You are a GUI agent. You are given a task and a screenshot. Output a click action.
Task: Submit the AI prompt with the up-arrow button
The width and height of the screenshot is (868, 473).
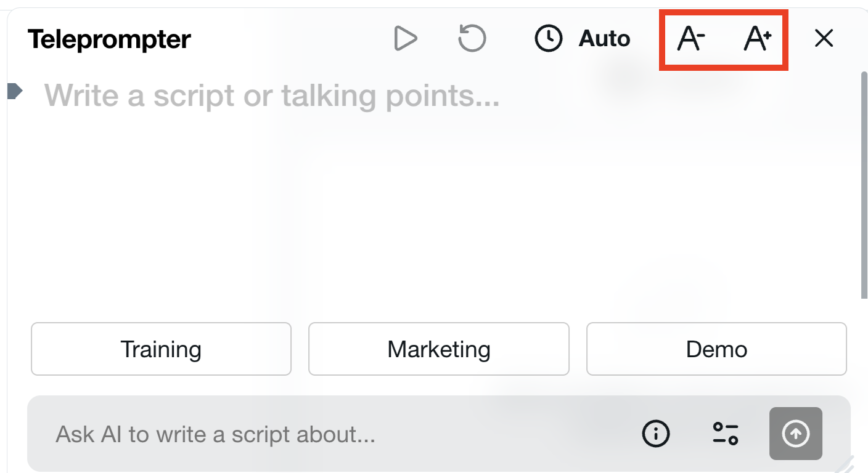click(x=795, y=434)
